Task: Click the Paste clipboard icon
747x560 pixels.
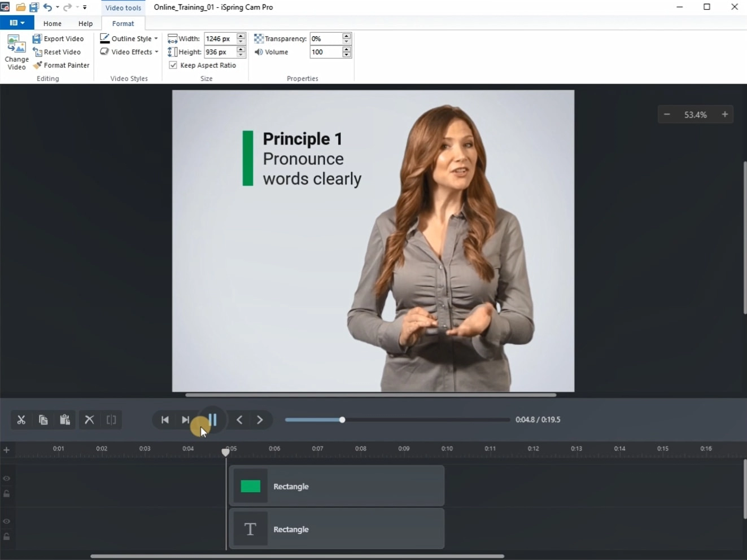Action: pos(65,420)
